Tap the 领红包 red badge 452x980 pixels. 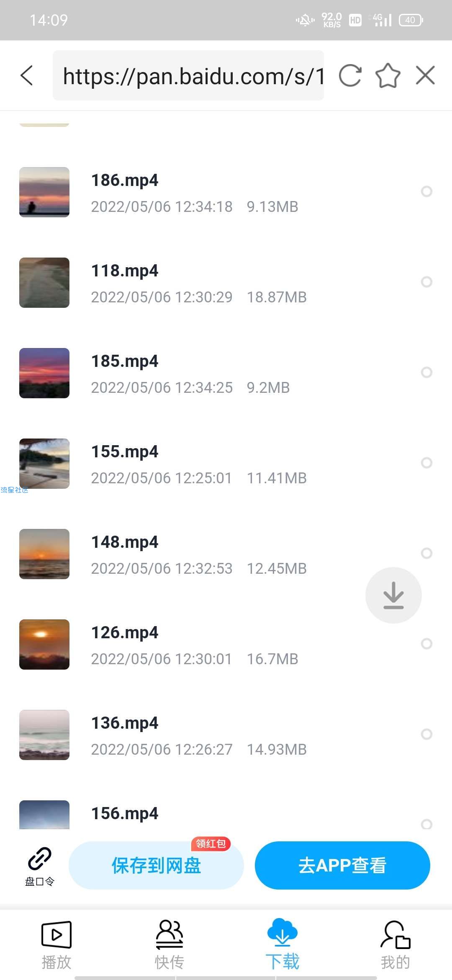click(211, 843)
